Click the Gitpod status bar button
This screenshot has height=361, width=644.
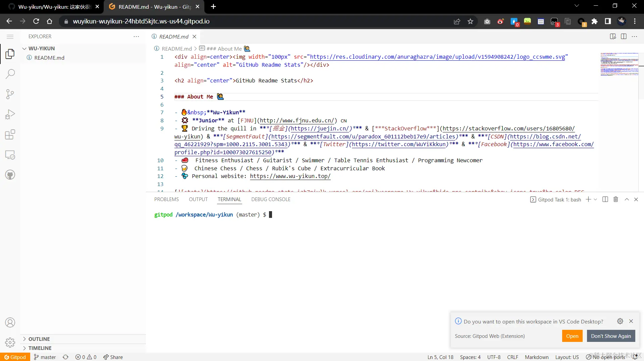pyautogui.click(x=15, y=357)
